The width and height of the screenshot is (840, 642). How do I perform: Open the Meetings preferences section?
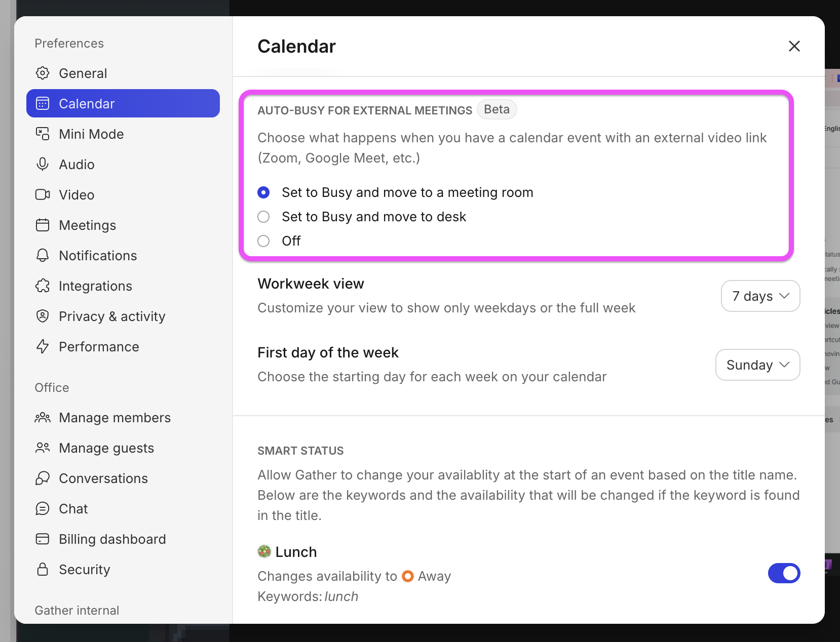87,225
